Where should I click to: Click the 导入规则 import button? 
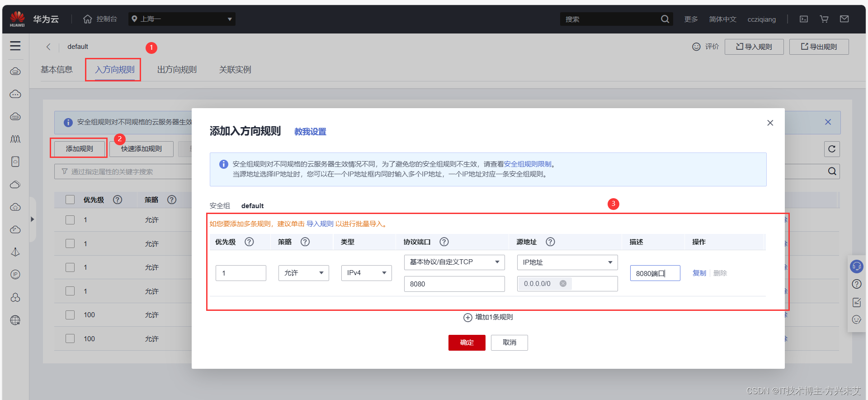tap(754, 47)
